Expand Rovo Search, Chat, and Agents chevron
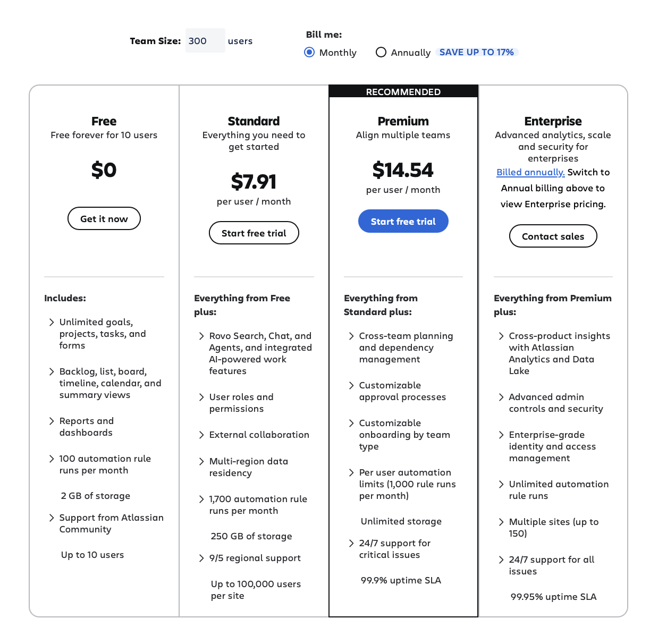 tap(201, 336)
